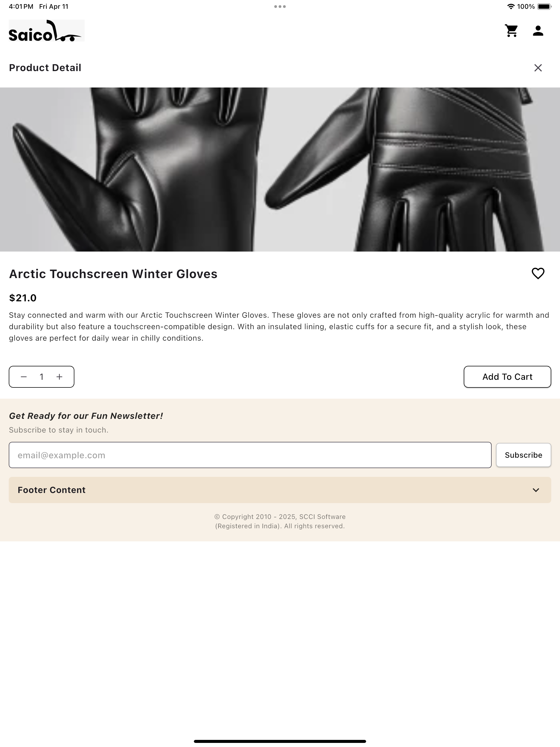Viewport: 560px width, 747px height.
Task: Increase quantity with the plus button
Action: coord(59,377)
